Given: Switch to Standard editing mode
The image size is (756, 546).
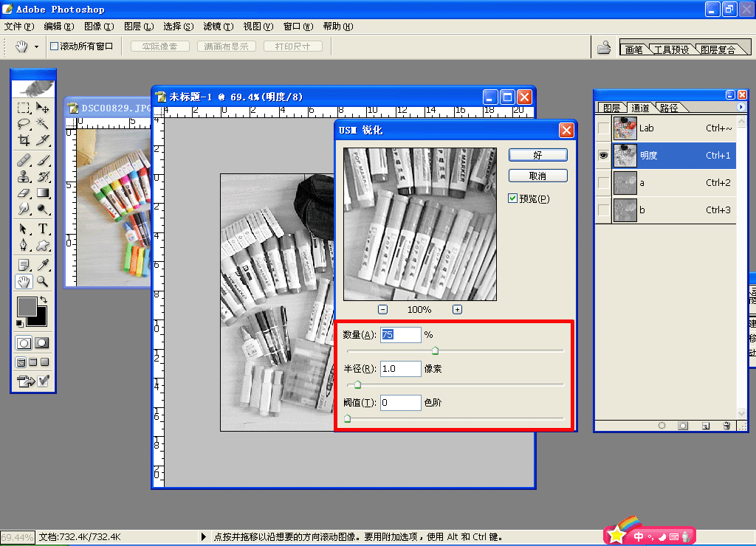Looking at the screenshot, I should 24,342.
